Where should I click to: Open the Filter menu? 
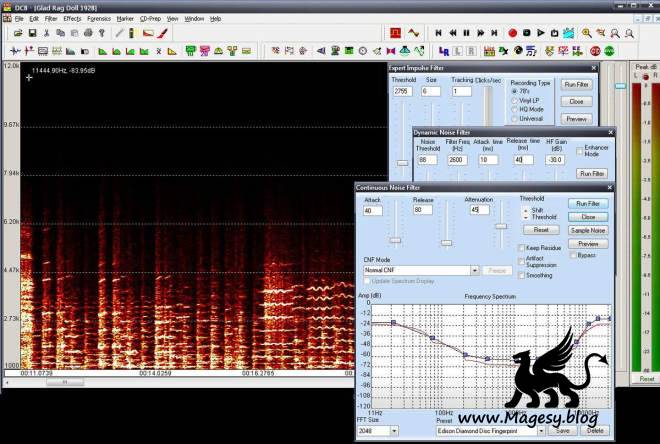pos(51,19)
